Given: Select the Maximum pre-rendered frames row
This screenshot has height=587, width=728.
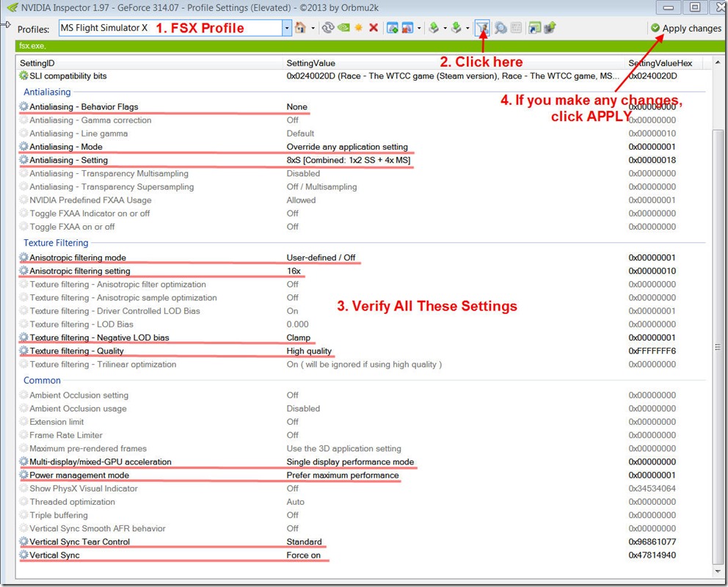Looking at the screenshot, I should pyautogui.click(x=363, y=449).
